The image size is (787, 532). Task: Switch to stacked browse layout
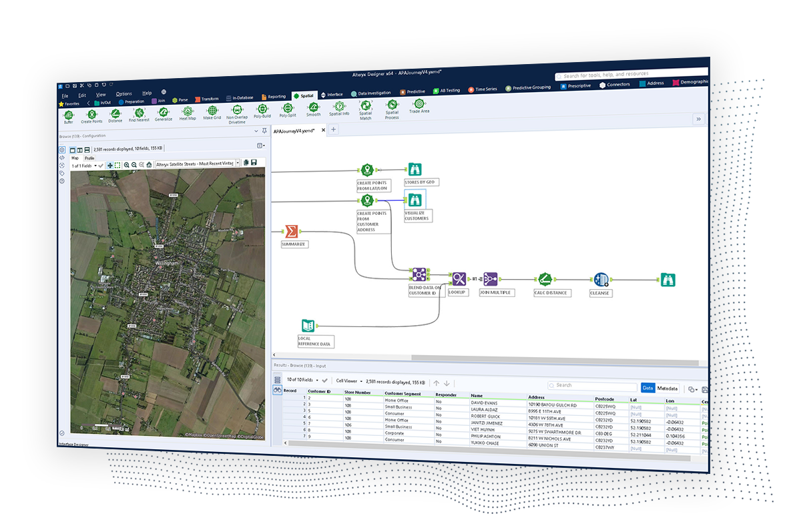[x=87, y=150]
